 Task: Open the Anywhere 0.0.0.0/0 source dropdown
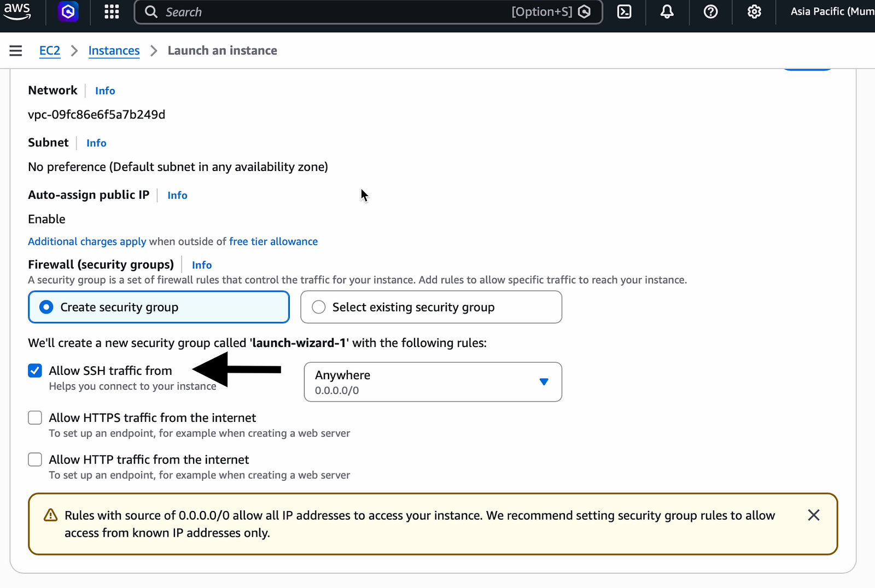[x=433, y=382]
